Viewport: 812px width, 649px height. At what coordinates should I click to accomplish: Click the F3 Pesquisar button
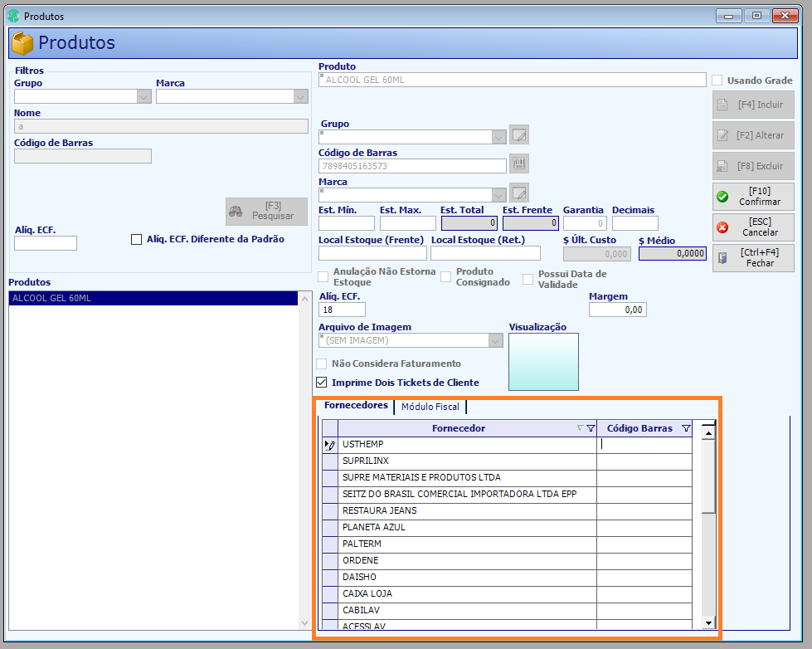pyautogui.click(x=266, y=211)
